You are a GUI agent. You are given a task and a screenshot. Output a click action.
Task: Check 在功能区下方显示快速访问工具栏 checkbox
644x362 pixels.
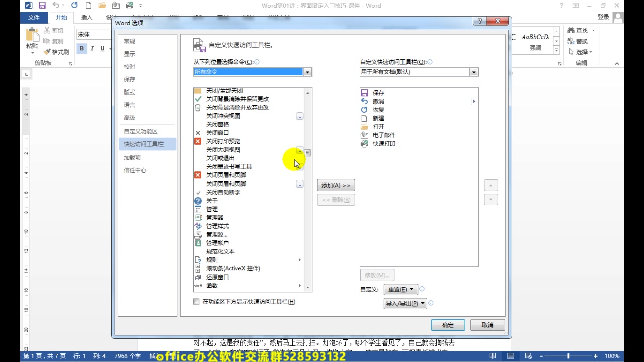(196, 302)
